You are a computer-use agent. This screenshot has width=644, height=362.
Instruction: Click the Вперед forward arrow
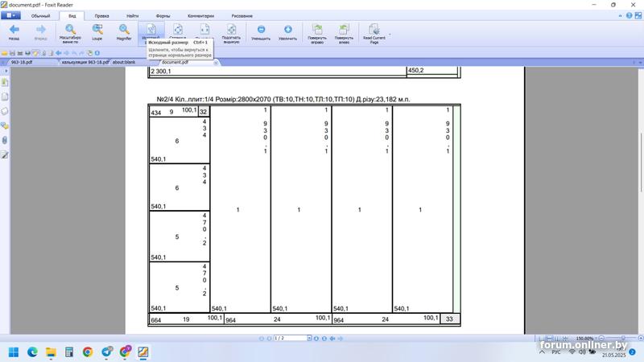[41, 32]
